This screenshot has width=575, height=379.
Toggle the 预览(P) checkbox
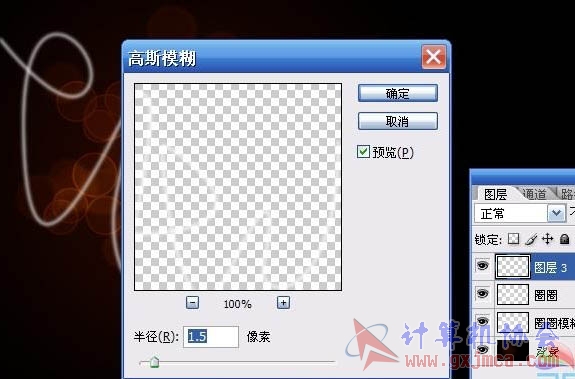pos(363,152)
